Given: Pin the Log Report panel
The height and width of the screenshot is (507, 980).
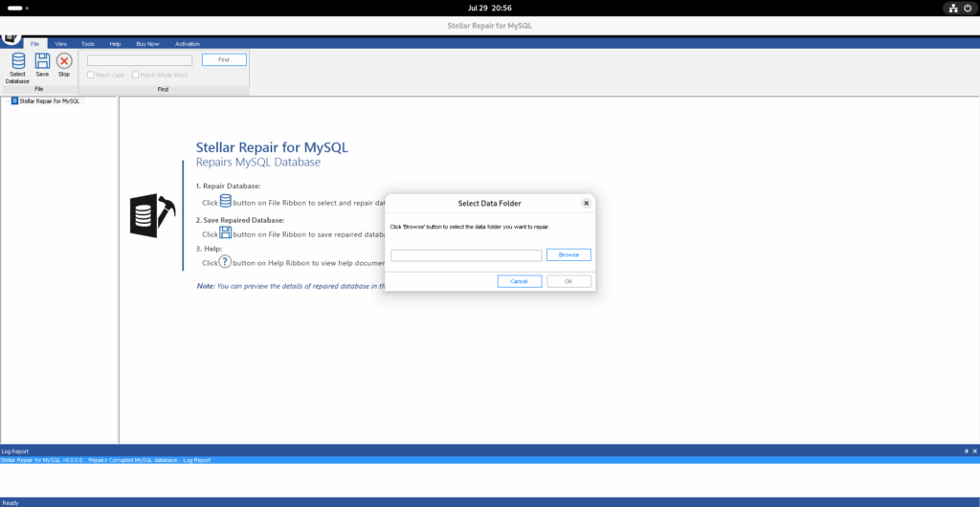Looking at the screenshot, I should 967,451.
